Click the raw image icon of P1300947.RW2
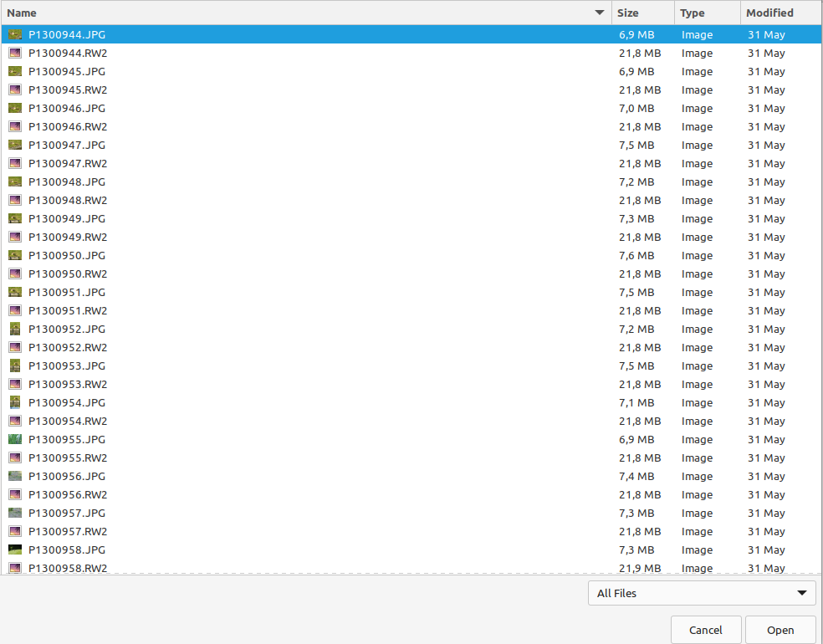The image size is (823, 644). 15,163
